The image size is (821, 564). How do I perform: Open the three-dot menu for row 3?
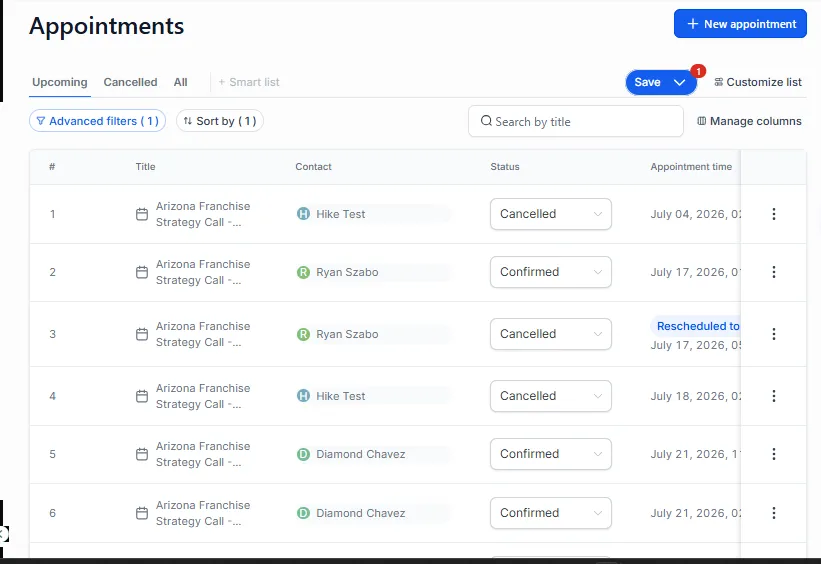click(773, 334)
